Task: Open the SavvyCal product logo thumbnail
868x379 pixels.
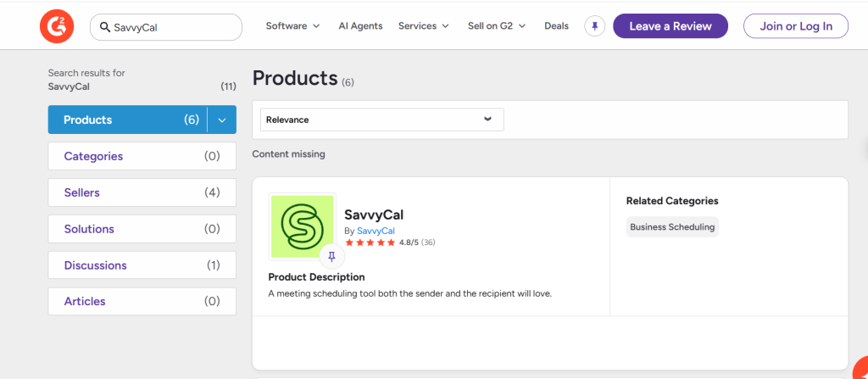Action: [x=303, y=226]
